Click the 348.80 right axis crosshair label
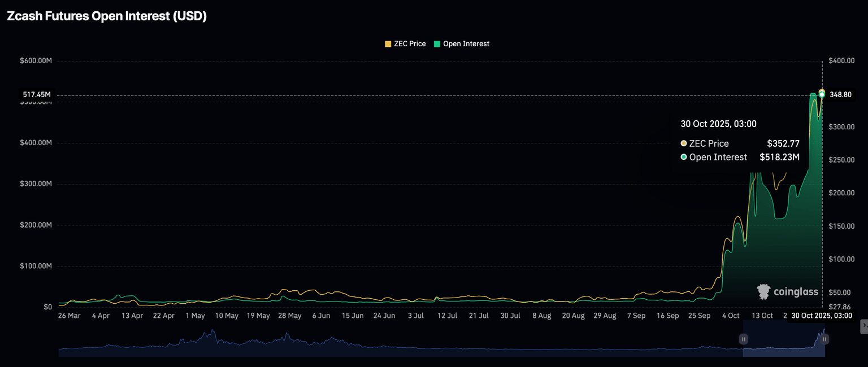This screenshot has width=868, height=367. pos(840,95)
